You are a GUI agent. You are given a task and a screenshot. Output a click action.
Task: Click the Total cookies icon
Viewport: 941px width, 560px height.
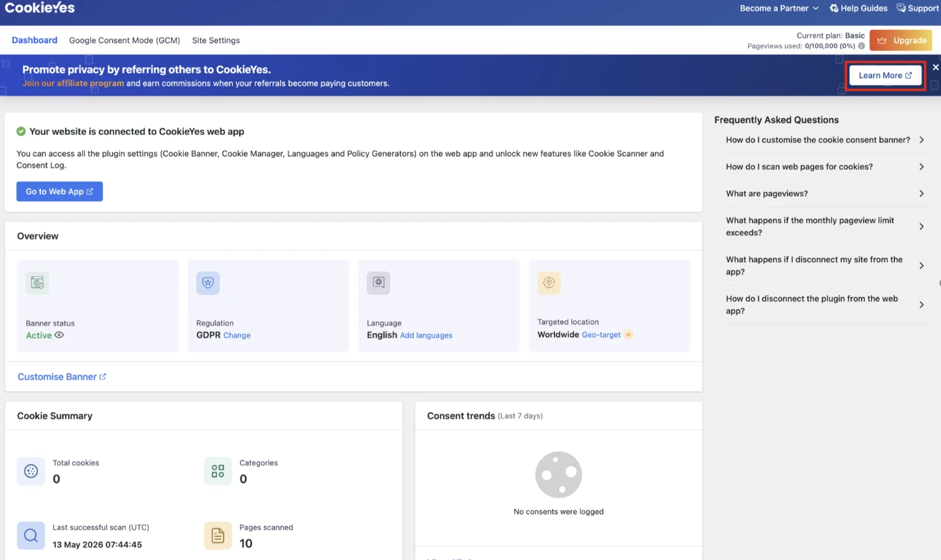[31, 471]
